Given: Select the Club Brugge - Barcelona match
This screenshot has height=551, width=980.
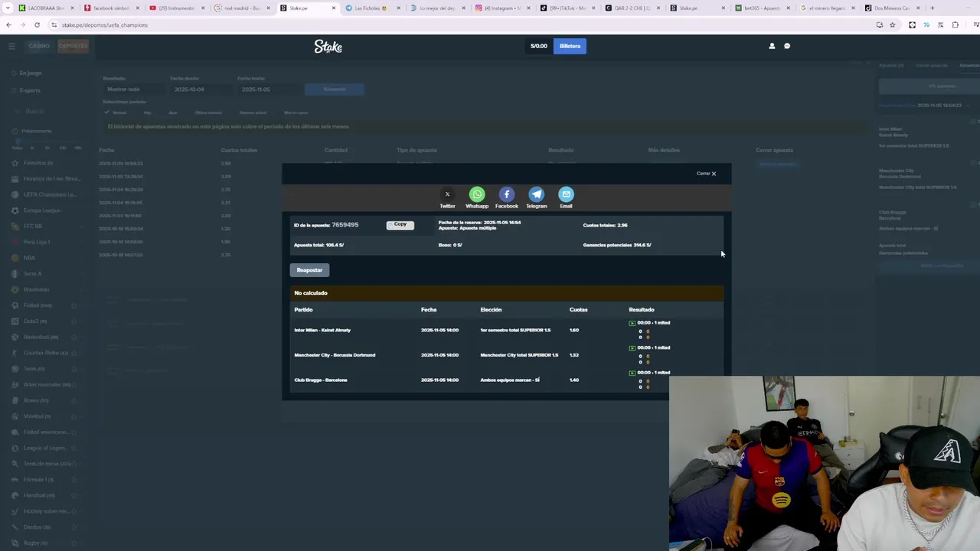Looking at the screenshot, I should 321,380.
